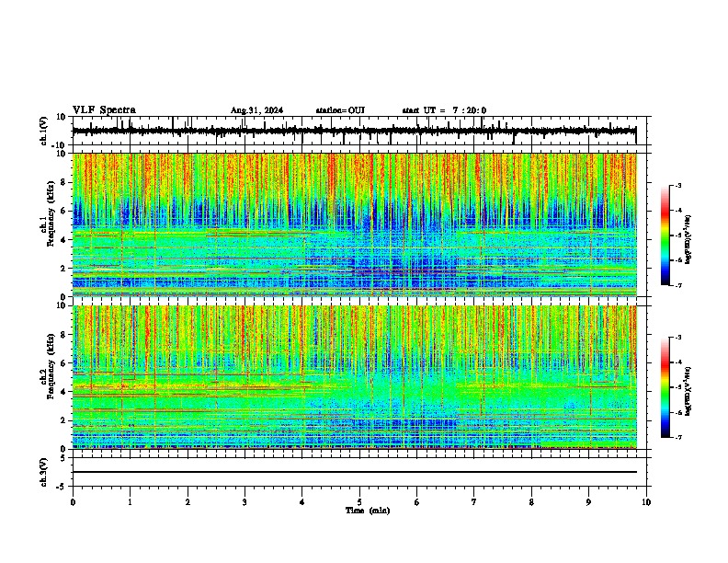Click the "-3" label on ch.1 color scale

(x=677, y=185)
